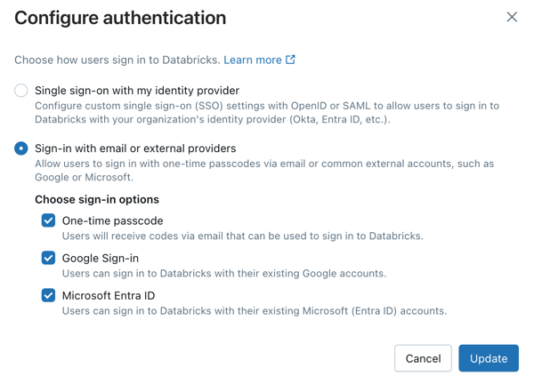Select the Sign-in with email radio button
This screenshot has height=392, width=534.
[21, 148]
